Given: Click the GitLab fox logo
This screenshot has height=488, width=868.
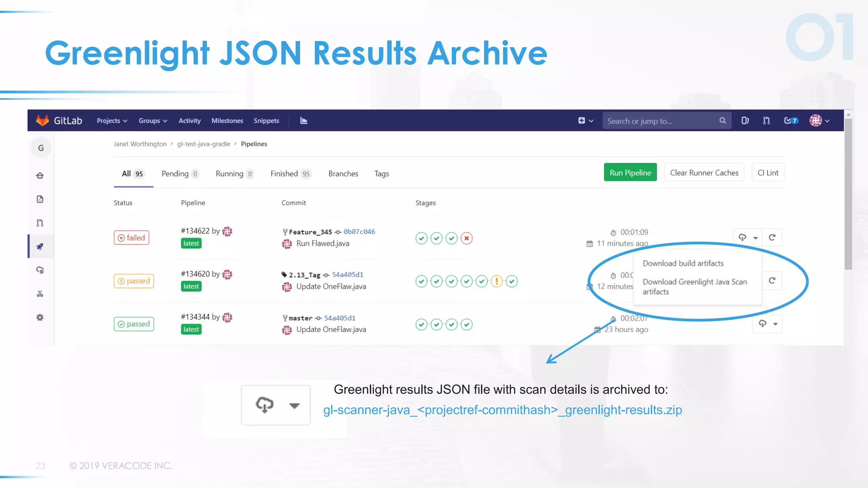Looking at the screenshot, I should point(42,121).
